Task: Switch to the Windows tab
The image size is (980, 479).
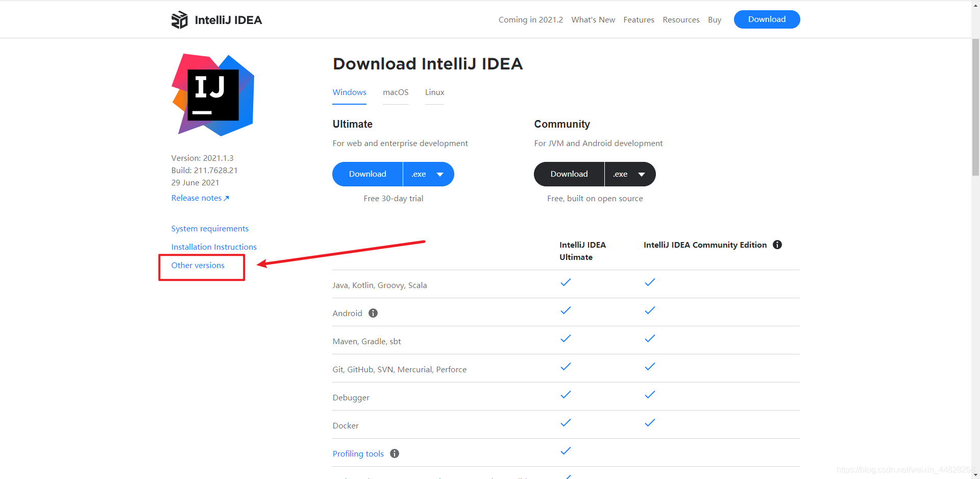Action: (349, 92)
